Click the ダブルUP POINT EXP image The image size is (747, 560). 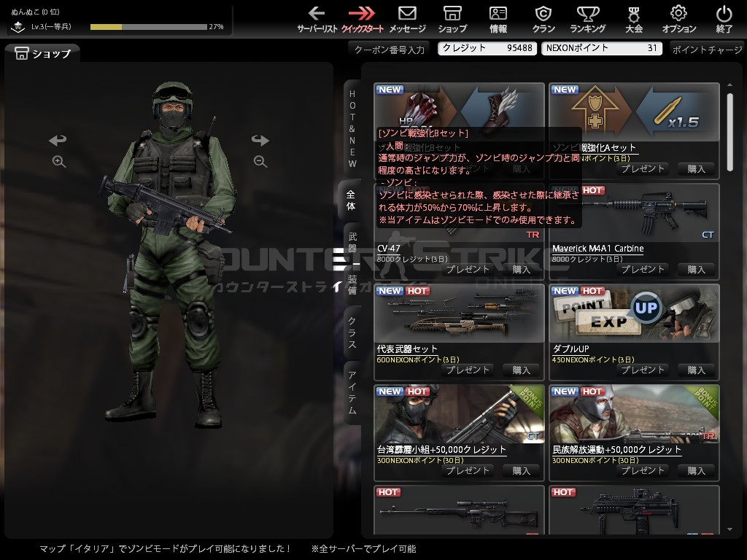click(x=634, y=314)
